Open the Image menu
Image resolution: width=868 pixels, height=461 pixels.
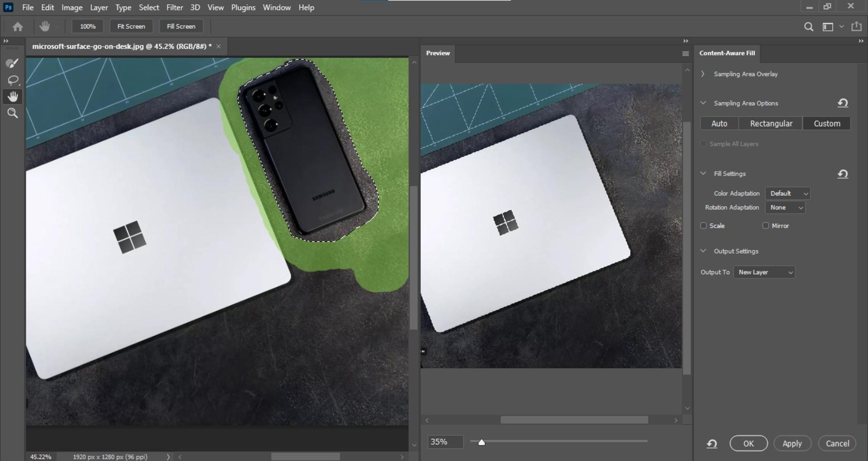(72, 7)
